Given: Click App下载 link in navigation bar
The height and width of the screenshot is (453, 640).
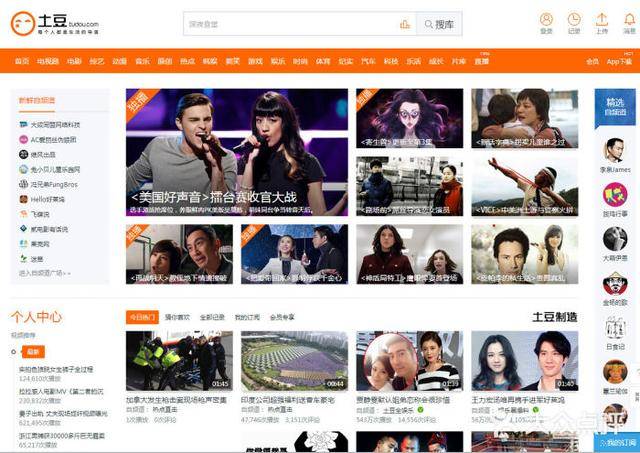Looking at the screenshot, I should click(619, 61).
